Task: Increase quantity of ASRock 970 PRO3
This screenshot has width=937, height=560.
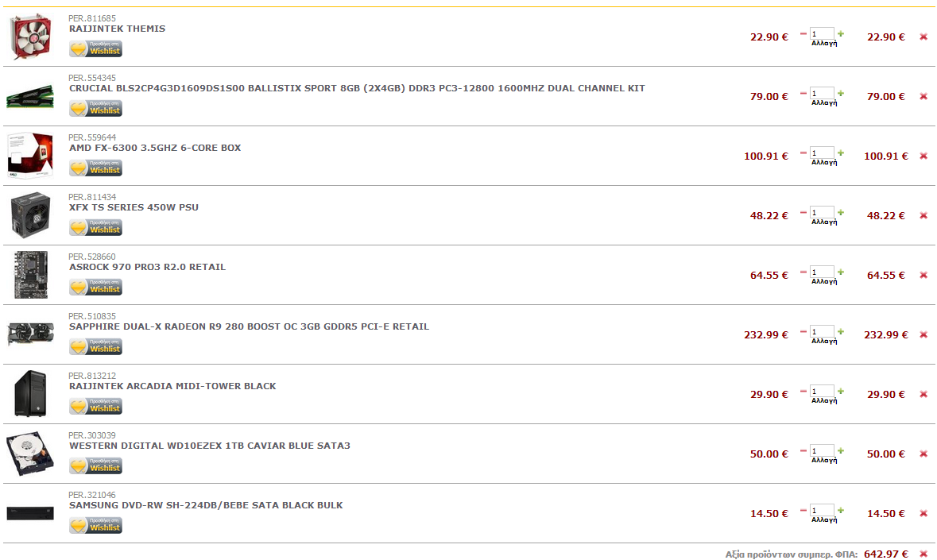Action: tap(841, 272)
